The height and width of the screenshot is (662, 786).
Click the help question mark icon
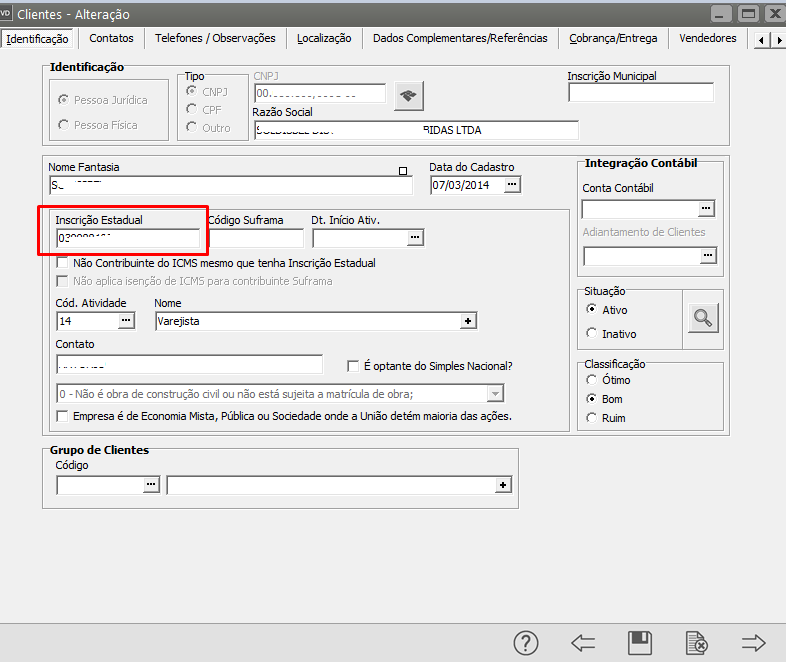click(526, 643)
